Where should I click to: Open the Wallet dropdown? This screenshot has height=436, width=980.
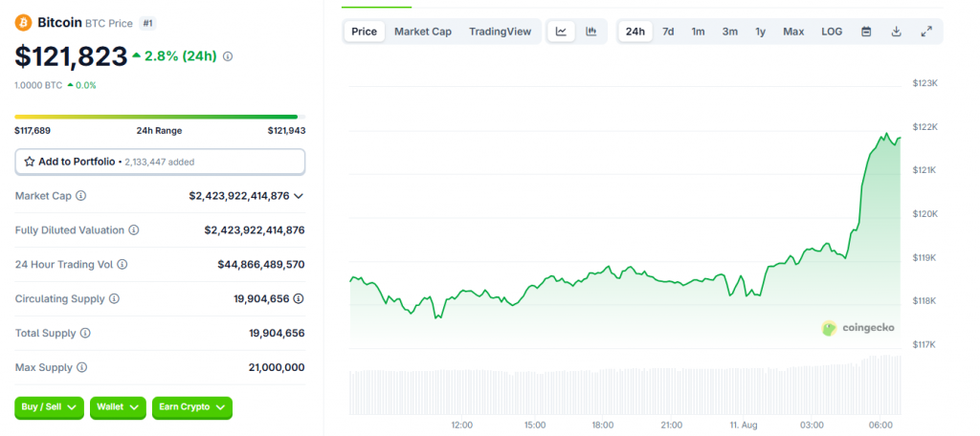118,407
